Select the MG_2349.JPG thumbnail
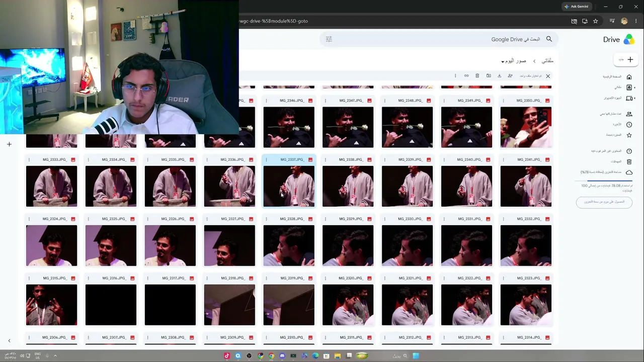Image resolution: width=644 pixels, height=362 pixels. click(x=466, y=127)
